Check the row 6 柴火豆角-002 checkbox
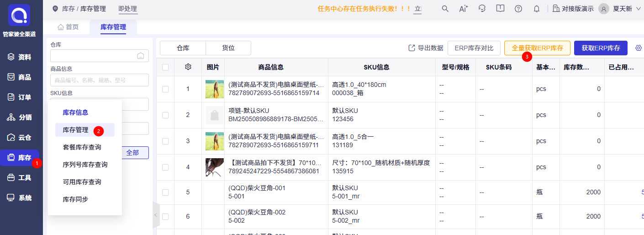This screenshot has height=235, width=644. point(165,216)
